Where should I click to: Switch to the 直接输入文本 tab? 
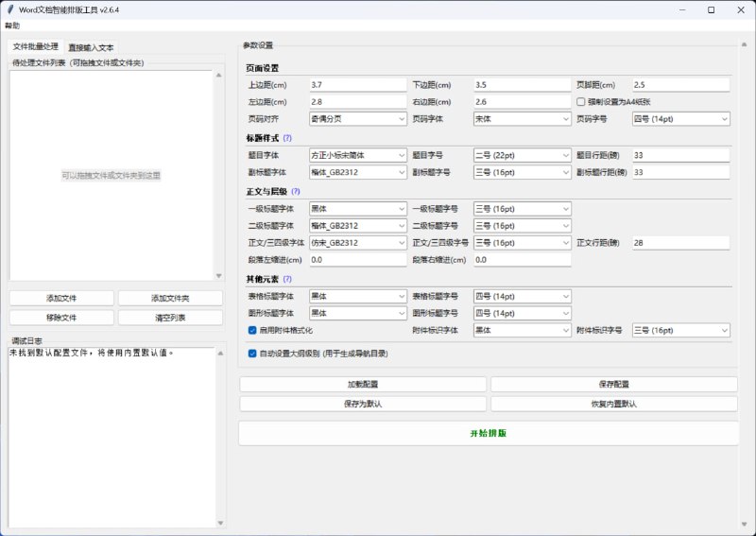click(91, 47)
